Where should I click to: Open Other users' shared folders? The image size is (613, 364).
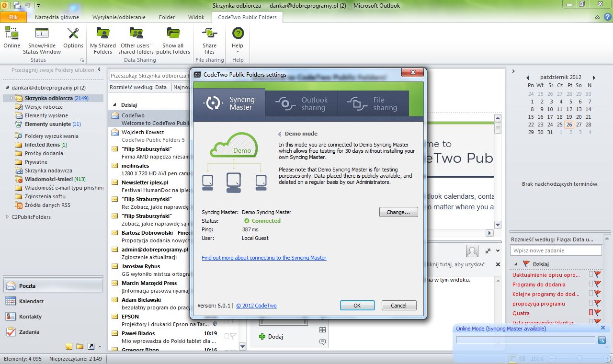[x=136, y=40]
